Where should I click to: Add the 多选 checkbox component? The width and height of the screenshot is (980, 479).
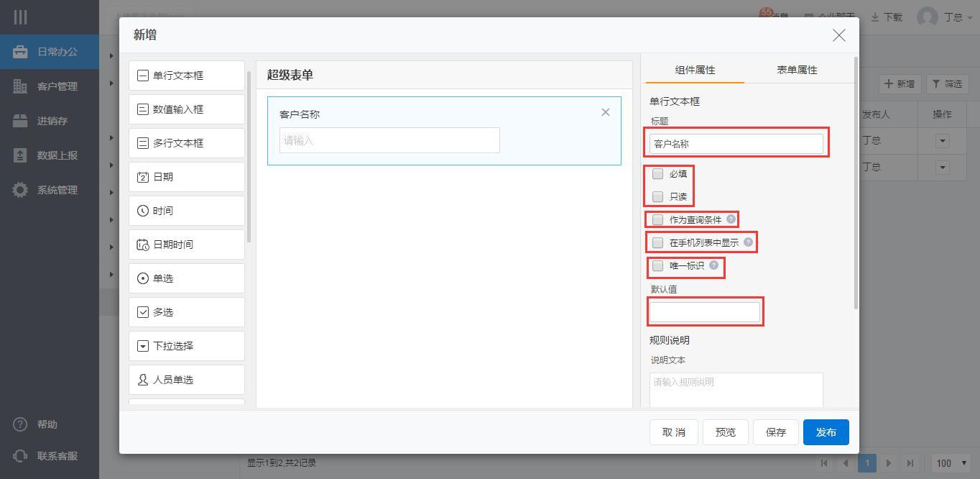coord(187,312)
